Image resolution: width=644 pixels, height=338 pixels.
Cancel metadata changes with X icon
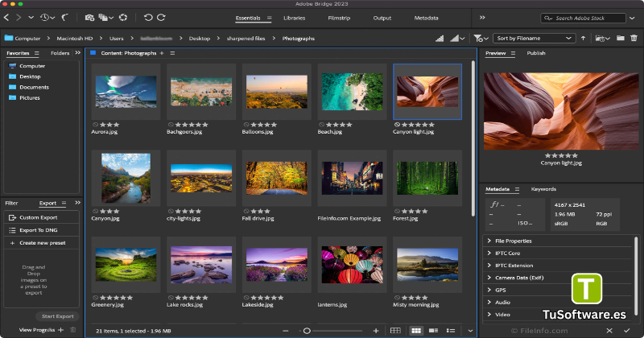coord(609,331)
